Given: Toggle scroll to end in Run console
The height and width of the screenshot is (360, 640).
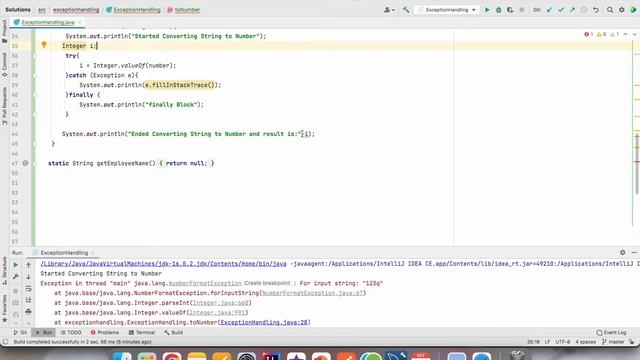Looking at the screenshot, I should pyautogui.click(x=28, y=300).
